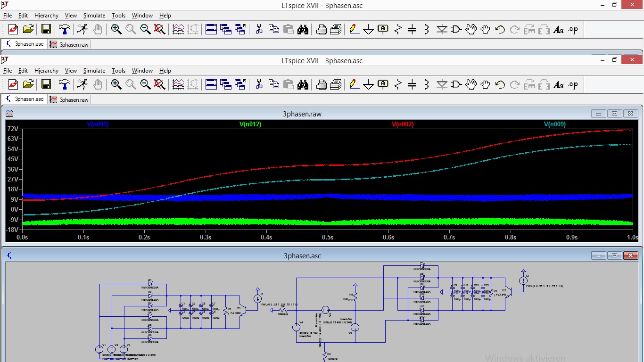Select current source I2 in schematic

coord(523,281)
